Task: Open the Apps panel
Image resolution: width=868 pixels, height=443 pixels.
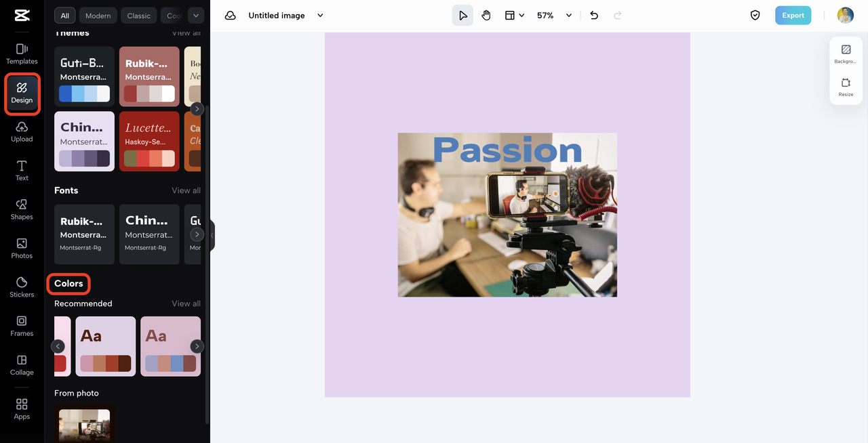Action: pyautogui.click(x=22, y=409)
